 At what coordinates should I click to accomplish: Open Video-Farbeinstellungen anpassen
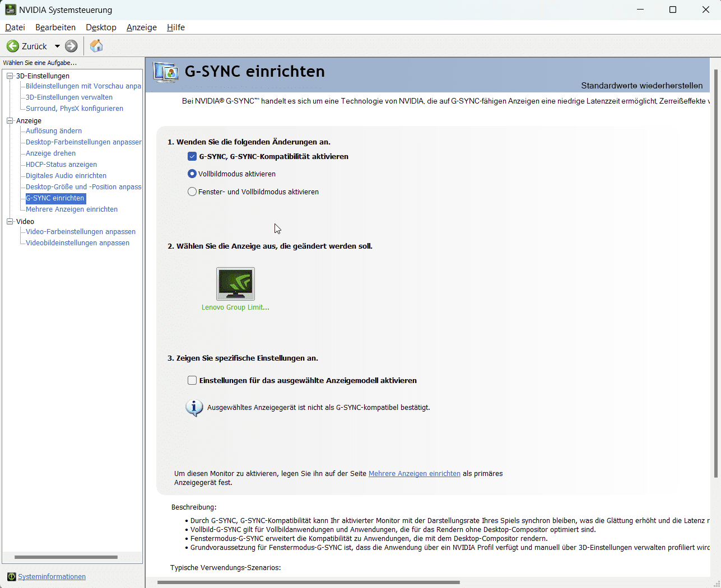81,232
